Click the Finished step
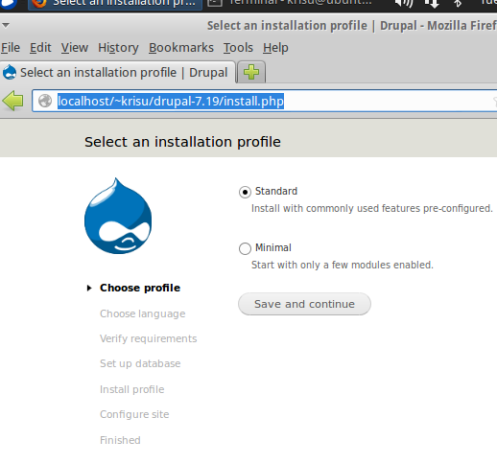This screenshot has height=464, width=497. tap(120, 440)
